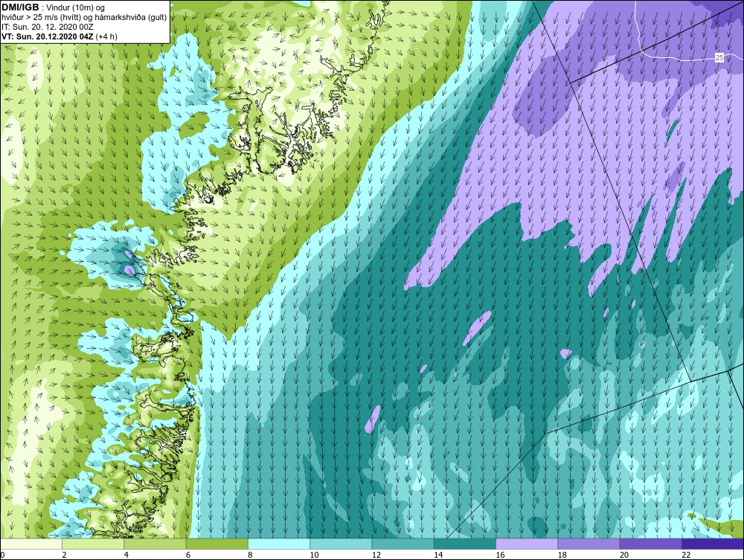Click the 8–10 m/s pale cyan legend swatch
Image resolution: width=744 pixels, height=560 pixels.
coord(279,544)
